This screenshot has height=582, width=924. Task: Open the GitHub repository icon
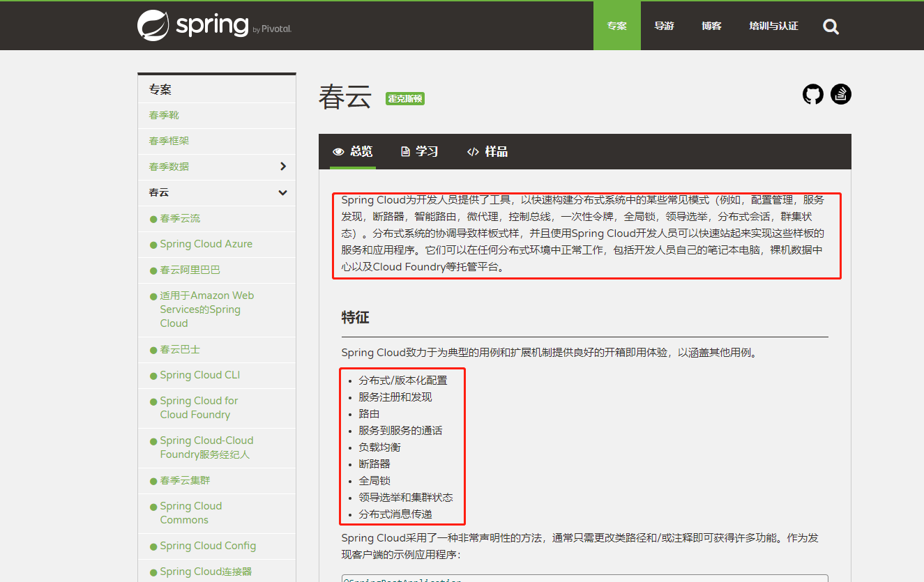pos(813,94)
